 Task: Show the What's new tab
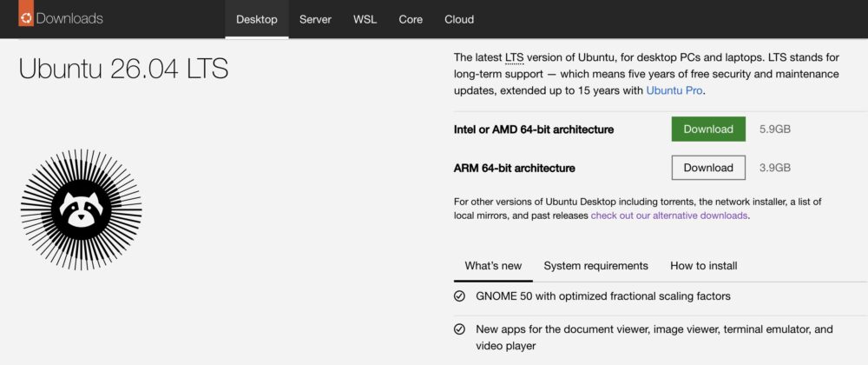point(493,266)
